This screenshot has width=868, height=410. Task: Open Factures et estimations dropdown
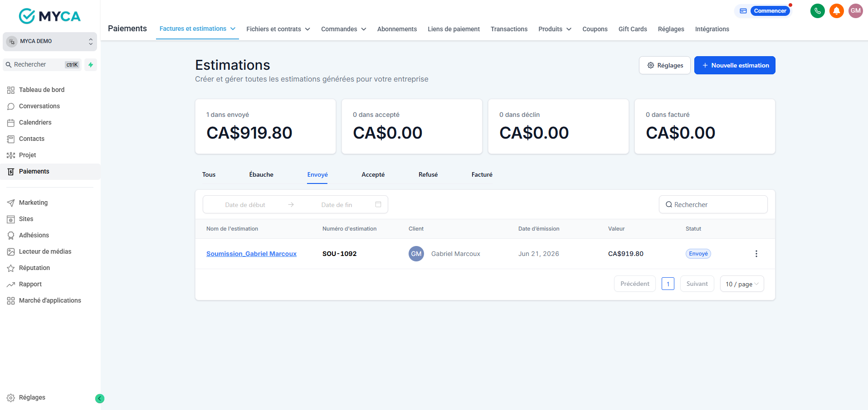point(197,29)
